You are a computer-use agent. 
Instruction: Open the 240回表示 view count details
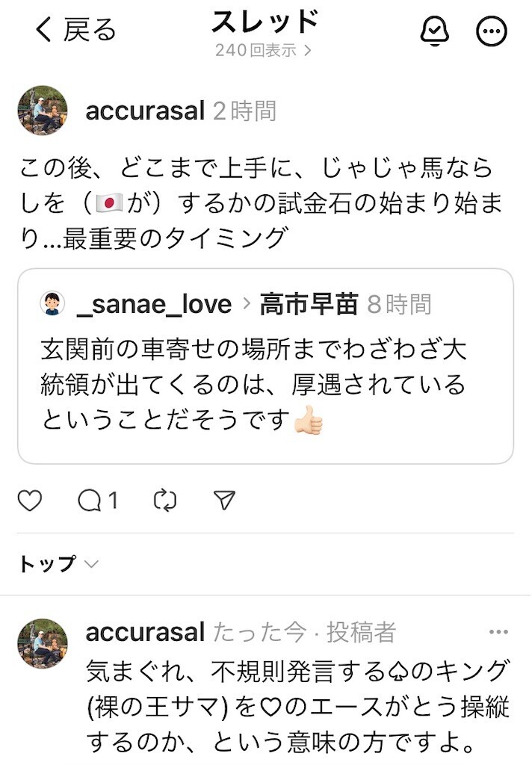tap(263, 50)
